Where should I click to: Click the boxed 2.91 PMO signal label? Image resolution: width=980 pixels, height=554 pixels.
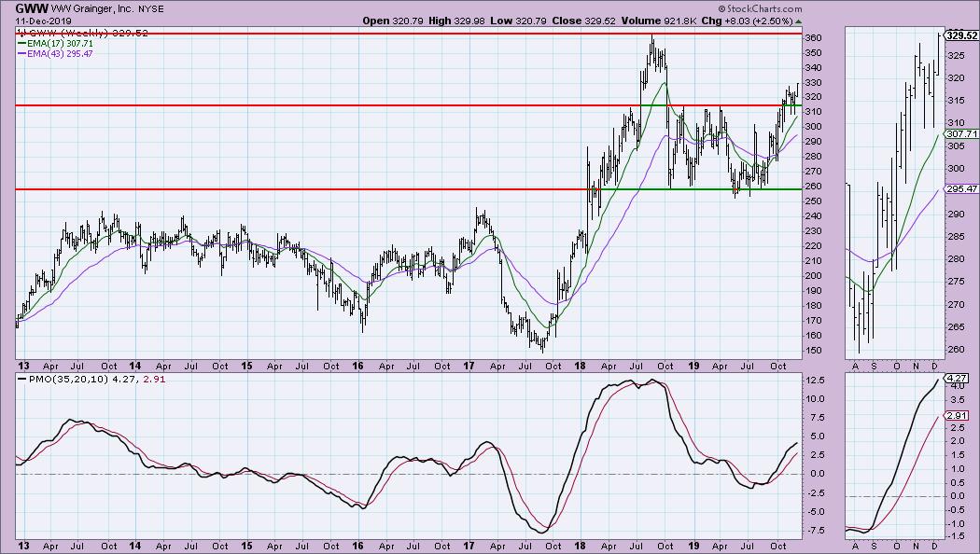[957, 415]
